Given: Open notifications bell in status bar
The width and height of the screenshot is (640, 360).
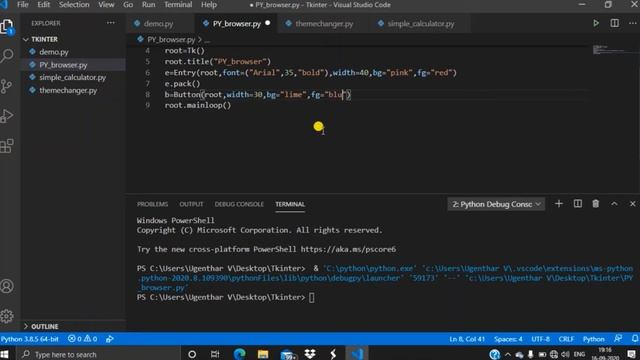Looking at the screenshot, I should pyautogui.click(x=635, y=339).
